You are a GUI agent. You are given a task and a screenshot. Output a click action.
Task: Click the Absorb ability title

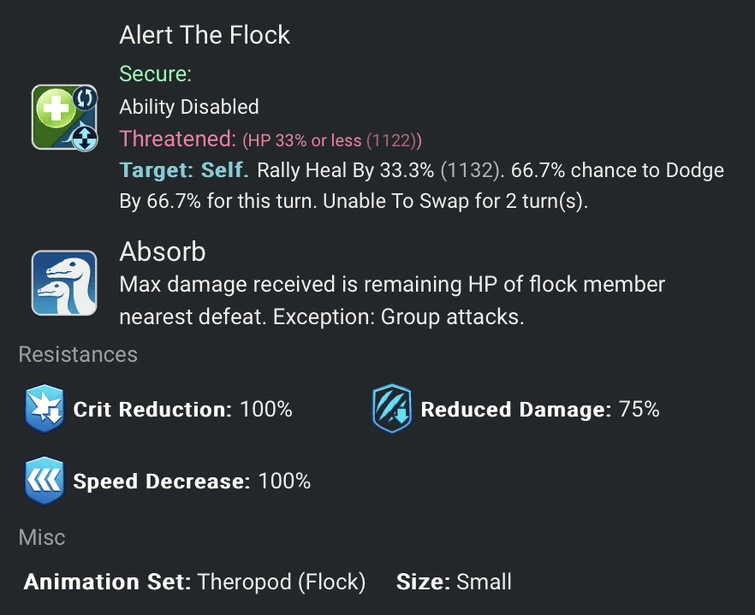[162, 250]
